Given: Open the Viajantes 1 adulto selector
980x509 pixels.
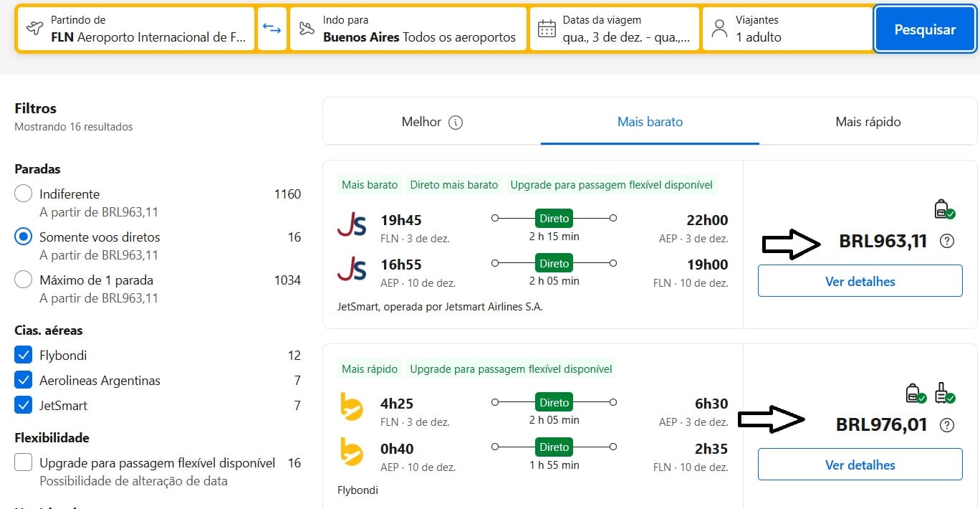Looking at the screenshot, I should point(787,29).
